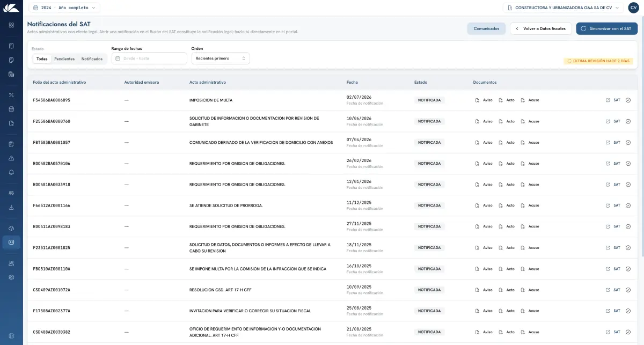Click Sincronizar con el SAT button

pos(607,28)
